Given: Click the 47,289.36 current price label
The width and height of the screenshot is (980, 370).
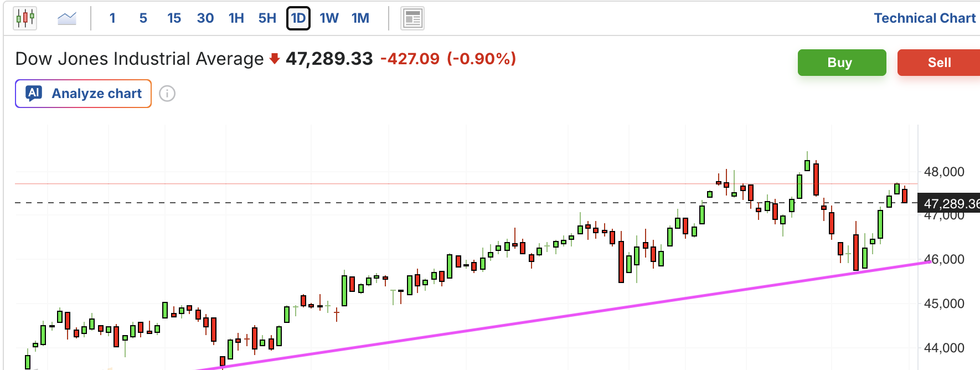Looking at the screenshot, I should pyautogui.click(x=949, y=203).
